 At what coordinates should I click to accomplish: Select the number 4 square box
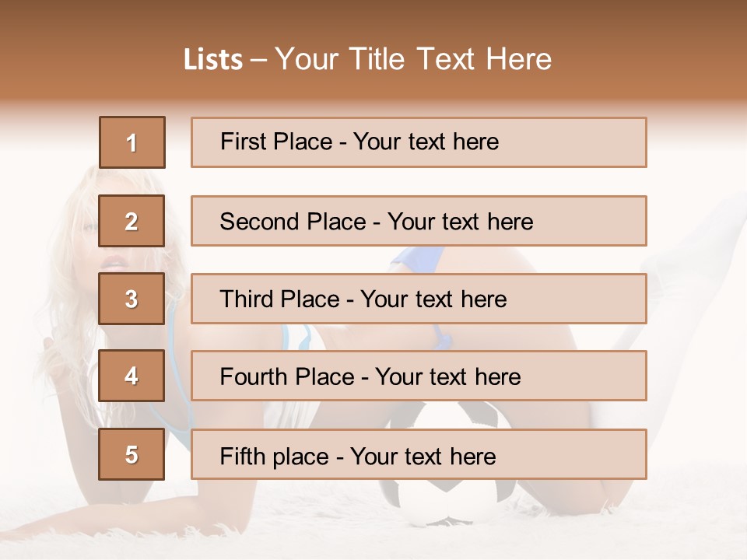pyautogui.click(x=132, y=376)
